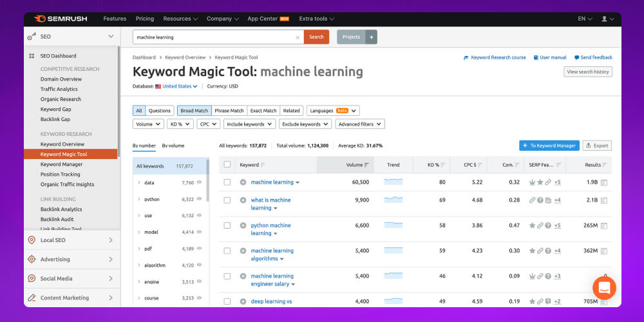The image size is (644, 322).
Task: Toggle eye icon for 'model' group
Action: coord(199,232)
